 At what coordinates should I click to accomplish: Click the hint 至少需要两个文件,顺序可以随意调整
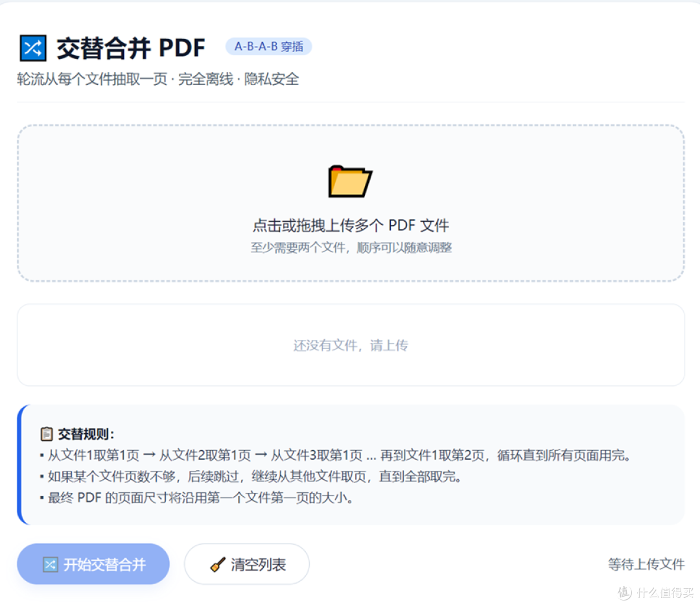coord(351,248)
